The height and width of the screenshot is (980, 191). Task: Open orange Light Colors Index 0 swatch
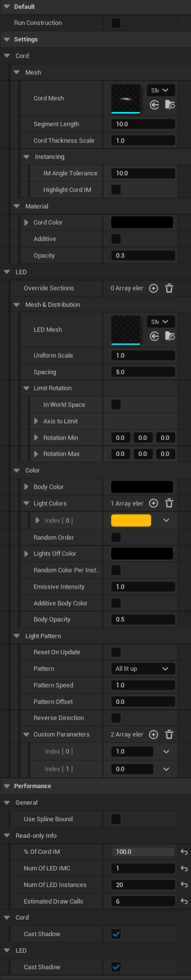click(x=131, y=520)
